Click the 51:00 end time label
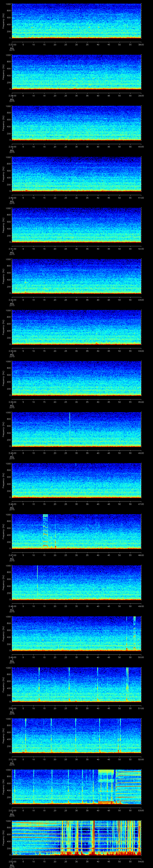Screen dimensions: 153x868 (x=141, y=708)
